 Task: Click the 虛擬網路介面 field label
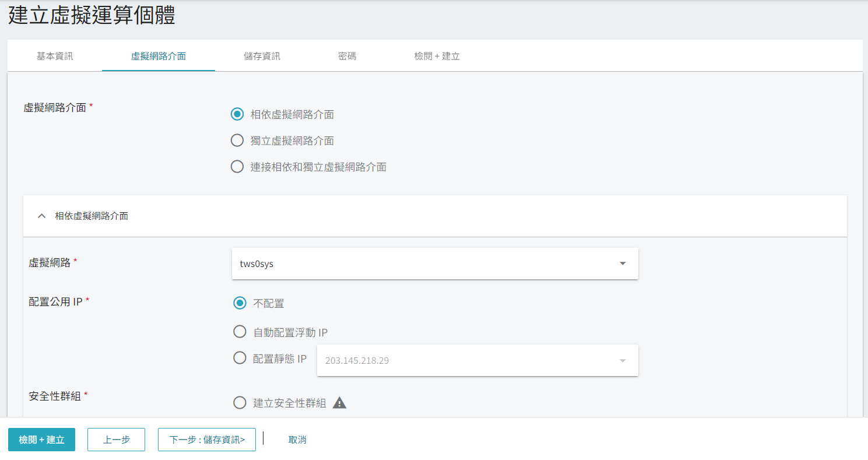(55, 107)
